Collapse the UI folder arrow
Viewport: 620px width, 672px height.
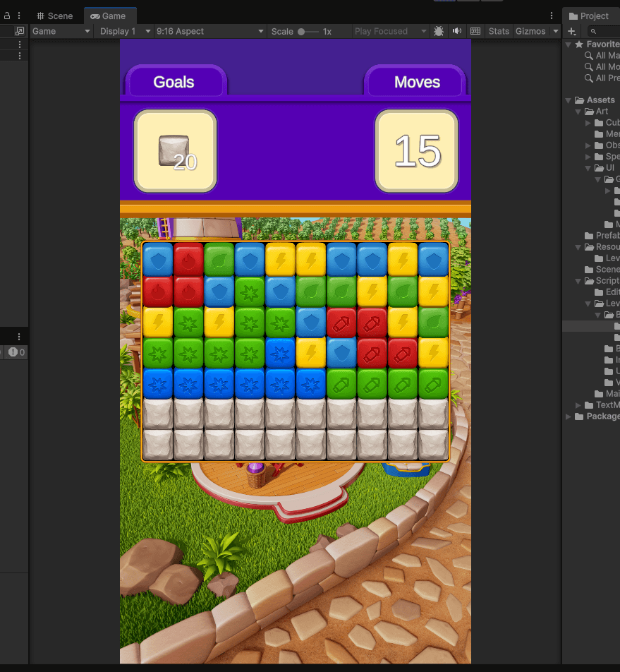coord(588,168)
